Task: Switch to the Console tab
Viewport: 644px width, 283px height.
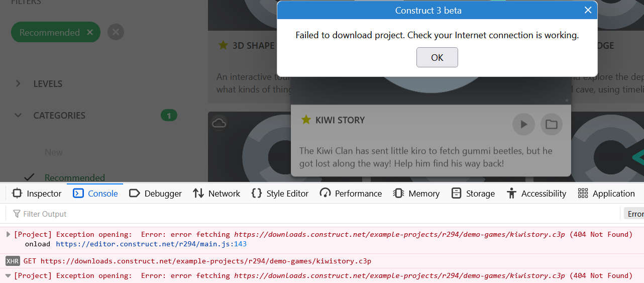Action: click(x=95, y=194)
